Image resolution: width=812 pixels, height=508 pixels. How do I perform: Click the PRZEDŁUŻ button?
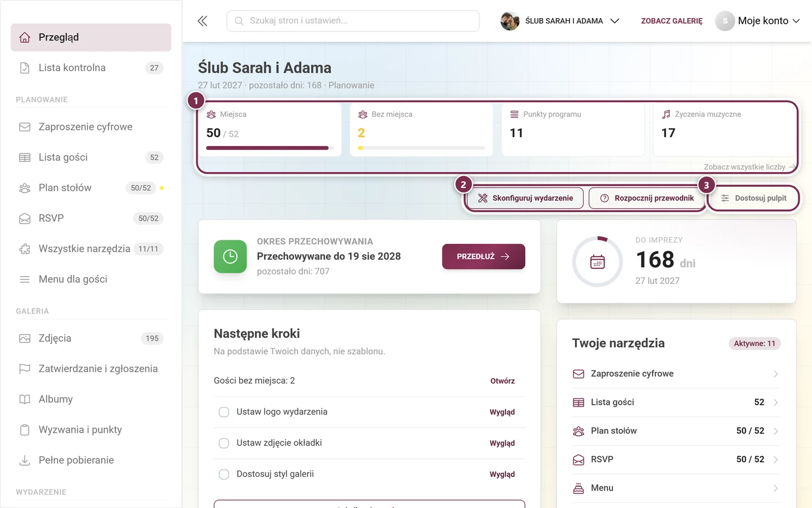[483, 256]
